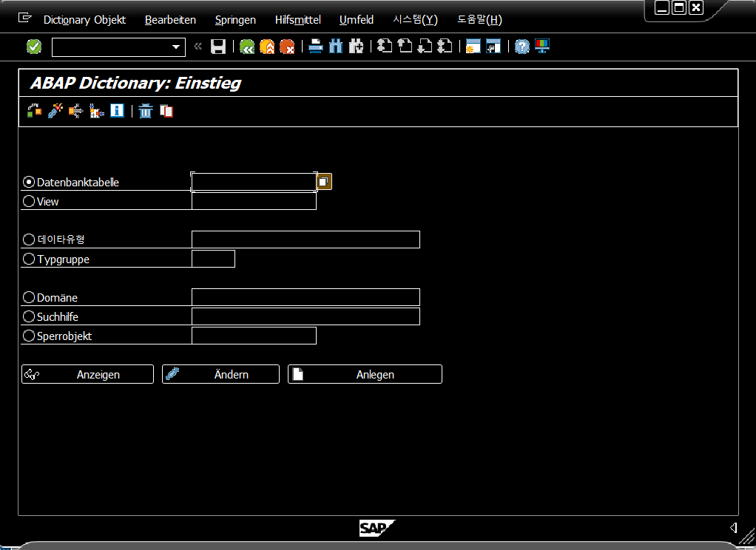This screenshot has width=756, height=550.
Task: Select the Sperrobjekt radio button
Action: (x=29, y=336)
